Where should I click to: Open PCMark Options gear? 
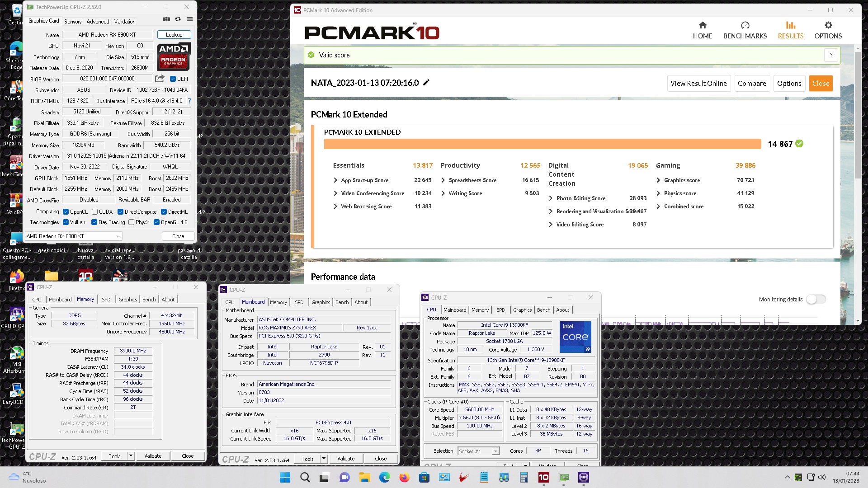(828, 30)
